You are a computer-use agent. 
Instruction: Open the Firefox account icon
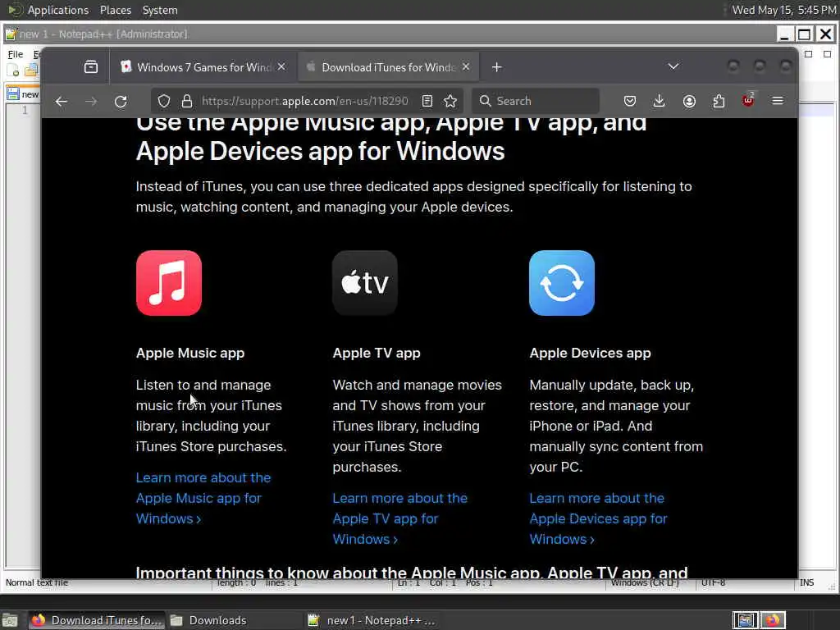tap(689, 101)
